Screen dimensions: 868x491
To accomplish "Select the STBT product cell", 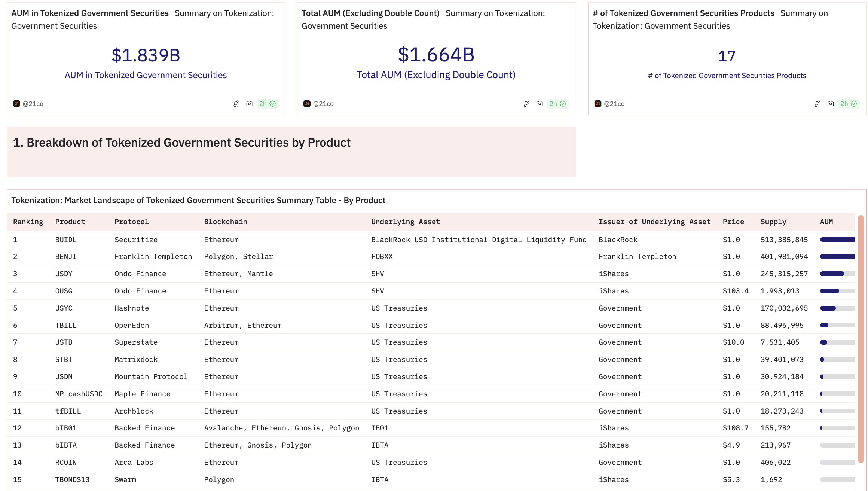I will point(64,359).
